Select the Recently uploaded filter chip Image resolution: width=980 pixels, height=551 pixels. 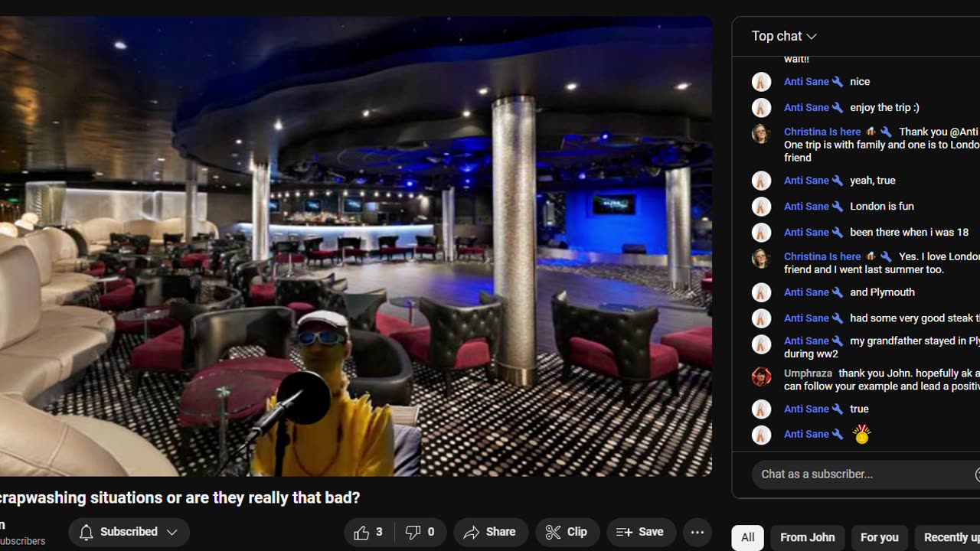pos(948,538)
